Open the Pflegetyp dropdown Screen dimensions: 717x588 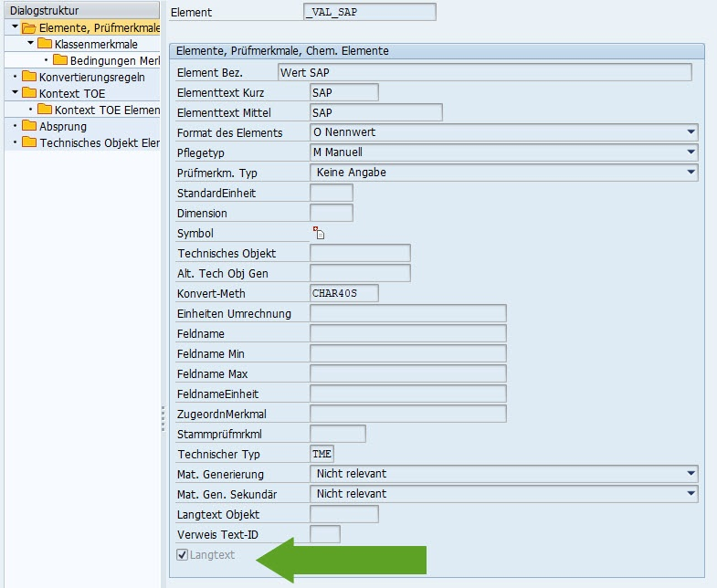click(x=691, y=152)
